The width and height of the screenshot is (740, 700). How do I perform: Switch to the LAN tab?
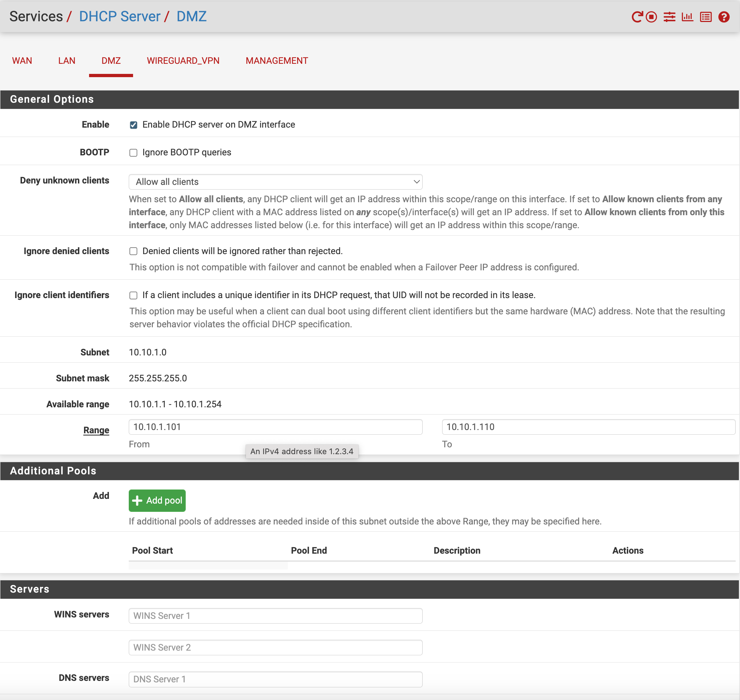[66, 61]
